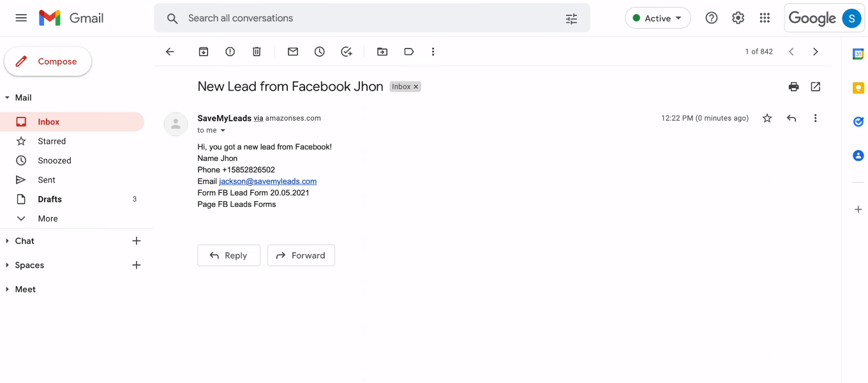Report this email as spam
The image size is (868, 383).
point(230,52)
